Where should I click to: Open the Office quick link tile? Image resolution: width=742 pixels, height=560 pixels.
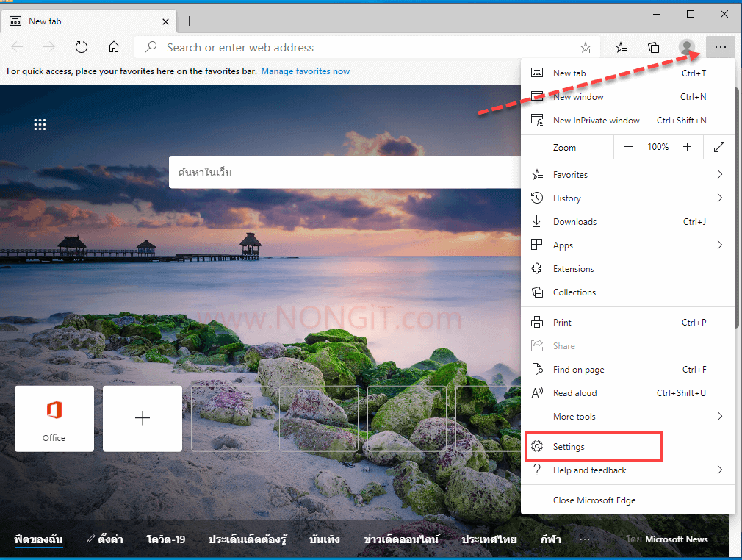coord(54,418)
